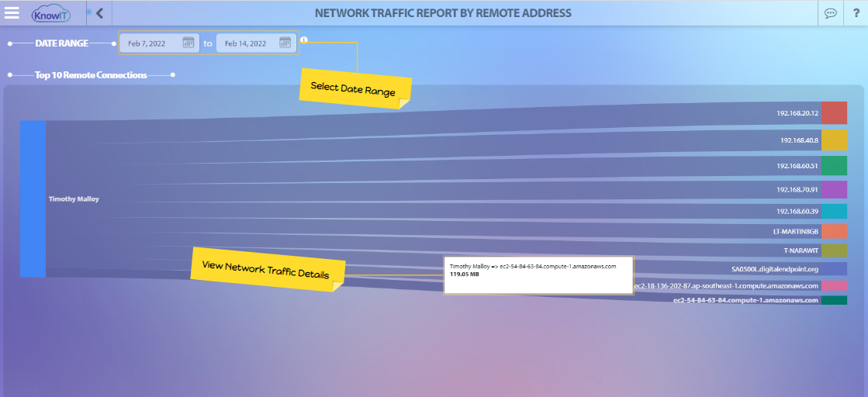Select the teal ec2-54-84-63-84 node
The image size is (868, 397).
point(834,300)
